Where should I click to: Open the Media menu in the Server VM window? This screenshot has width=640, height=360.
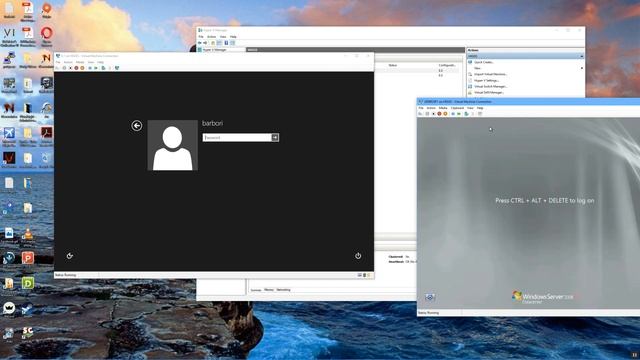(x=443, y=108)
